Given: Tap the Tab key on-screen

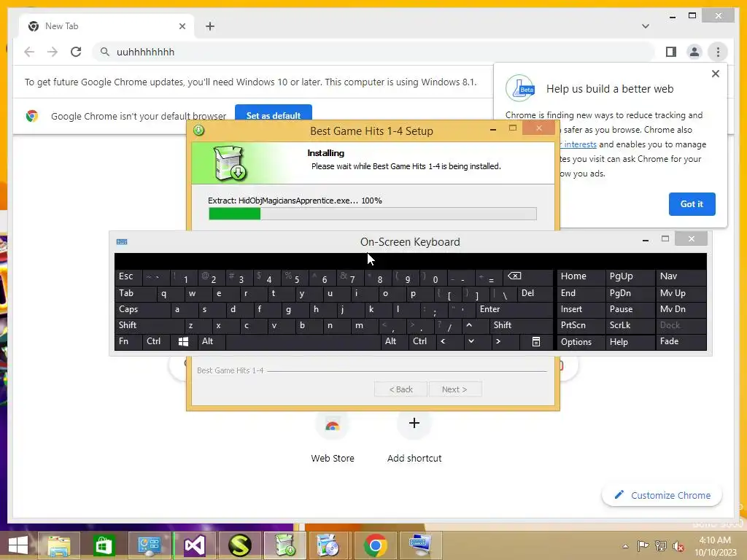Looking at the screenshot, I should point(135,293).
